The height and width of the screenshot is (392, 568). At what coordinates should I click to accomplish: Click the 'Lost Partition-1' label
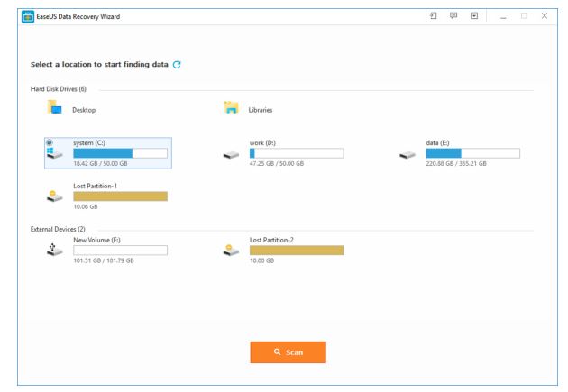pyautogui.click(x=95, y=186)
